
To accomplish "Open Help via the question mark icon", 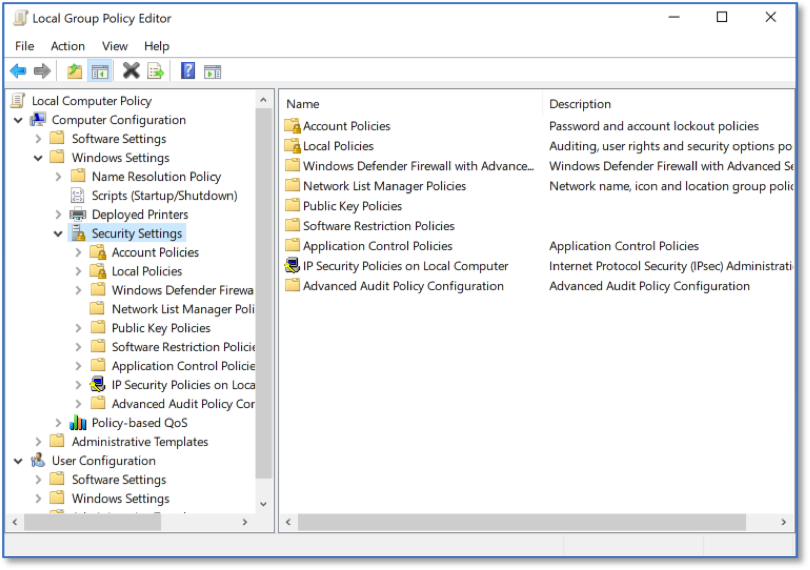I will point(188,71).
